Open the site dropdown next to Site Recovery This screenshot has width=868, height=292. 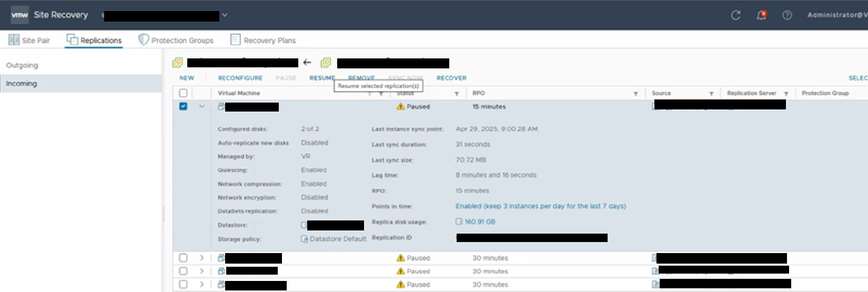pyautogui.click(x=225, y=15)
